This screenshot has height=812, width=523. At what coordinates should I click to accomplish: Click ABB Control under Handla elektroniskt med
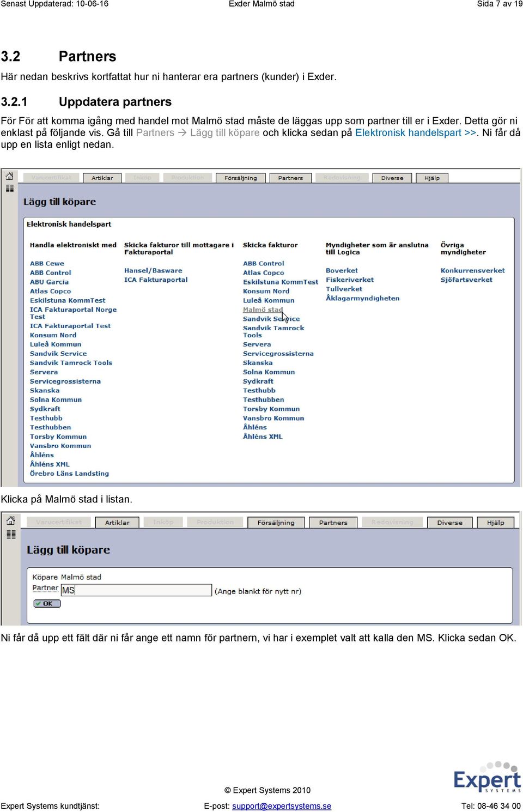(x=51, y=273)
